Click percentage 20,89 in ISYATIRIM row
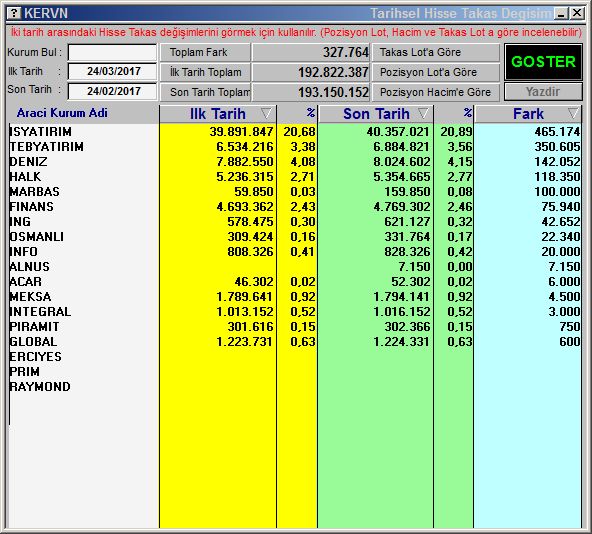592x534 pixels. tap(456, 132)
